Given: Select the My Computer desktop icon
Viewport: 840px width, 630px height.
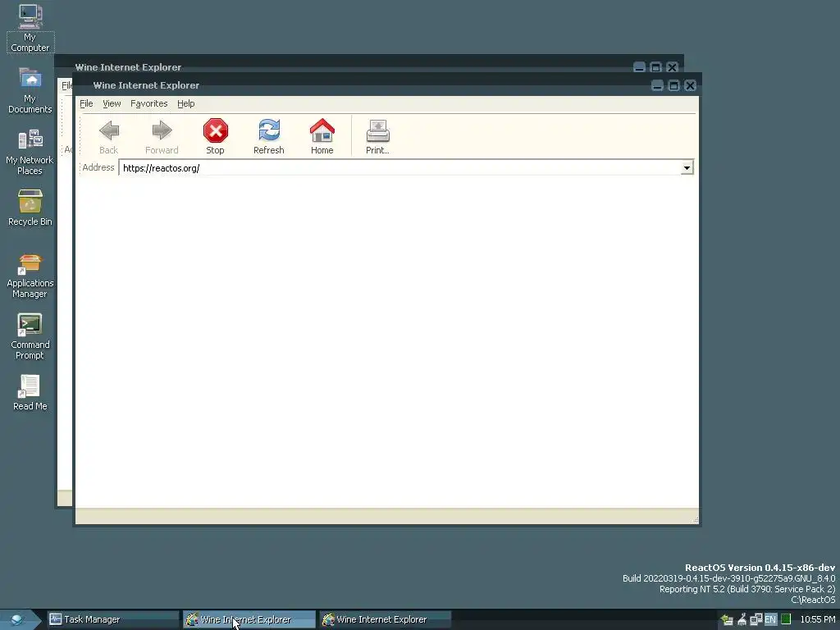Looking at the screenshot, I should coord(30,29).
